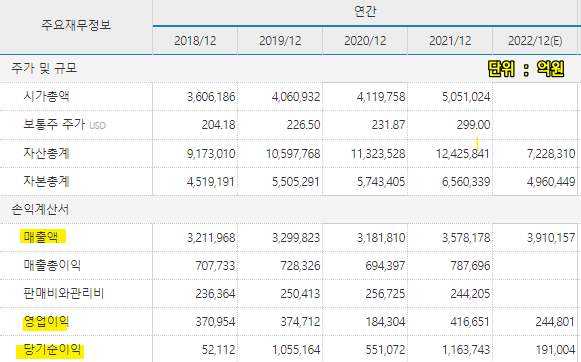This screenshot has width=581, height=362.
Task: Click the highlighted 영업이익 row label
Action: (x=46, y=322)
